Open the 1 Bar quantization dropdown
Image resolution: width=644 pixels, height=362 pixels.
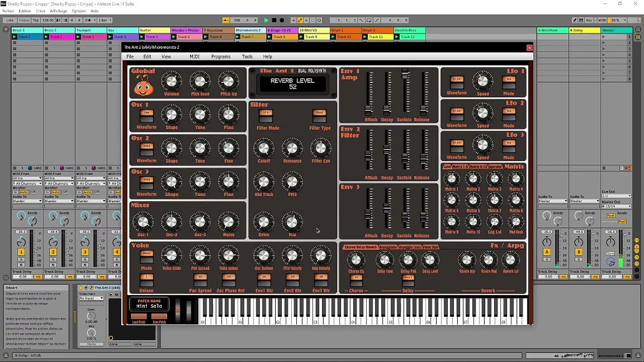coord(105,20)
